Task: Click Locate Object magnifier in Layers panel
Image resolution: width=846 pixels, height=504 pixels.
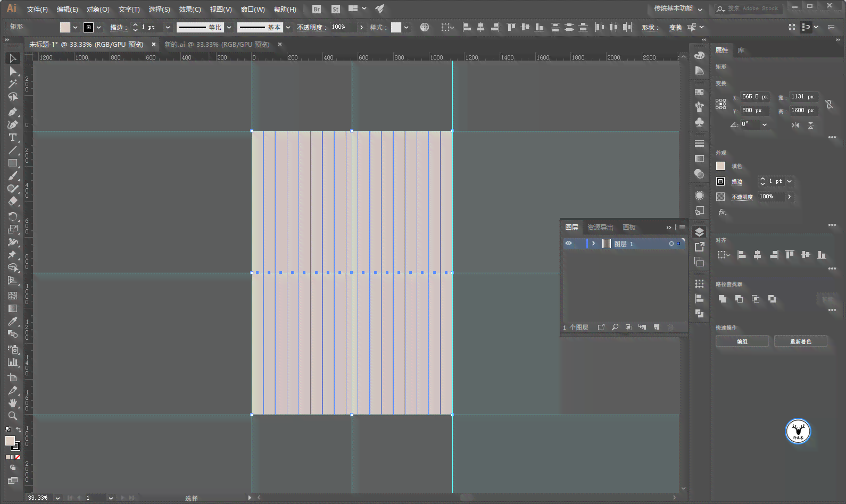Action: tap(615, 327)
